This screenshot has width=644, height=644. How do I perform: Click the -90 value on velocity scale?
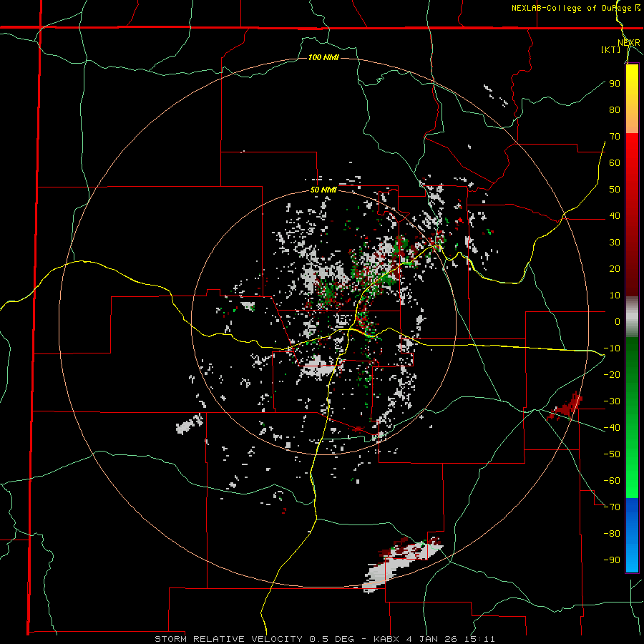[612, 560]
